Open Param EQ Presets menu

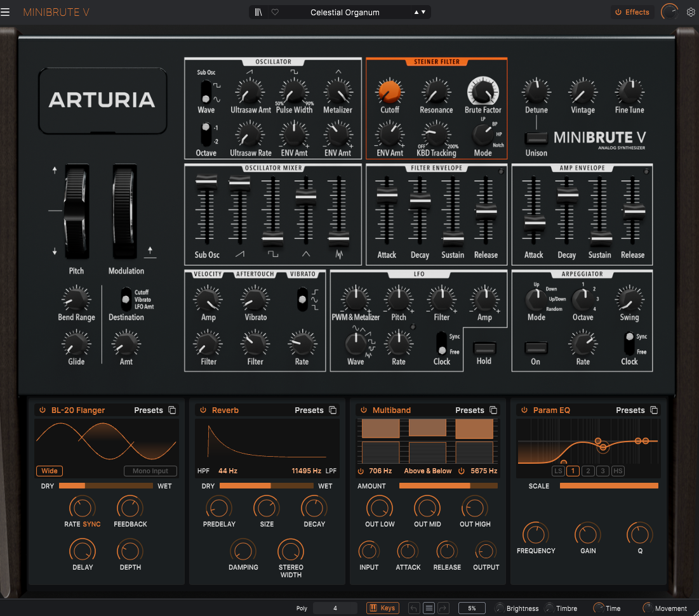point(630,410)
